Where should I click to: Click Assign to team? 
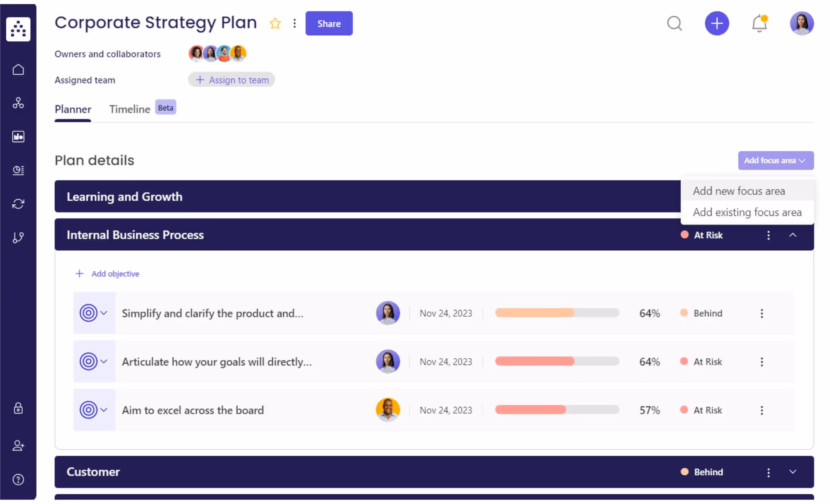[232, 79]
